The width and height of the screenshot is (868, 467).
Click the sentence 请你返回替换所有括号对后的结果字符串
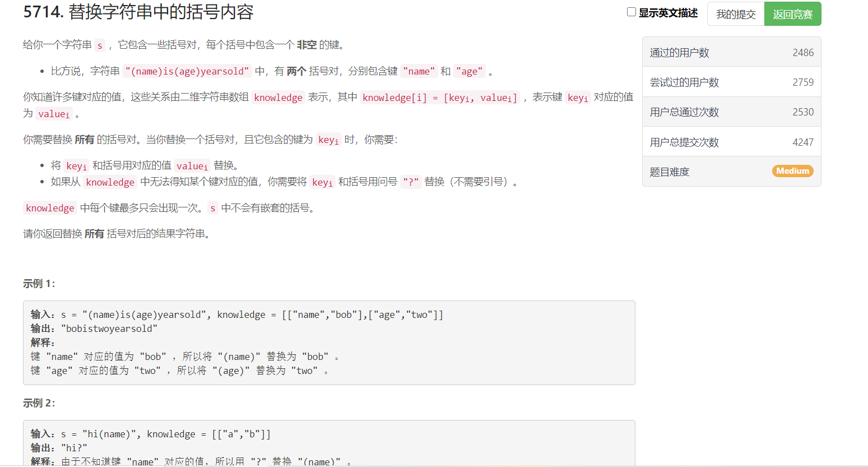coord(117,234)
